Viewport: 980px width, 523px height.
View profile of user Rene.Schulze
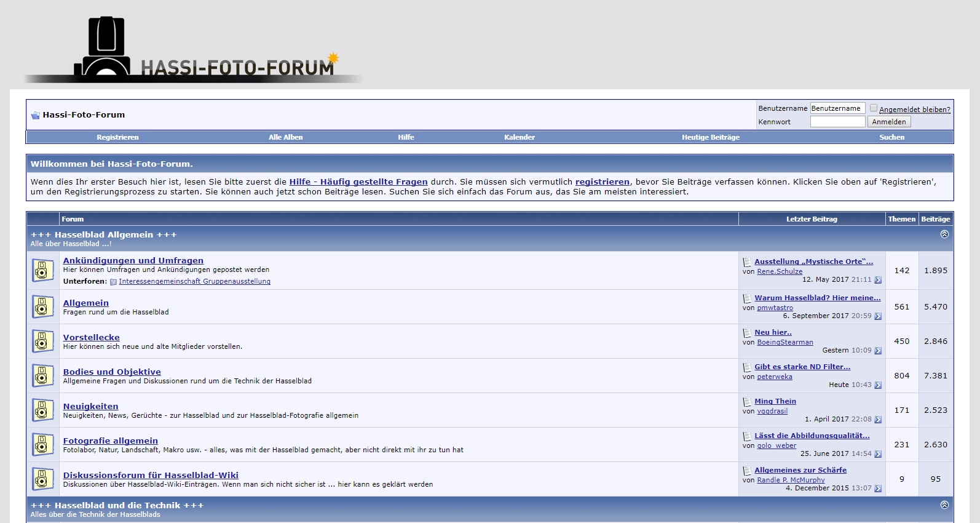click(780, 271)
